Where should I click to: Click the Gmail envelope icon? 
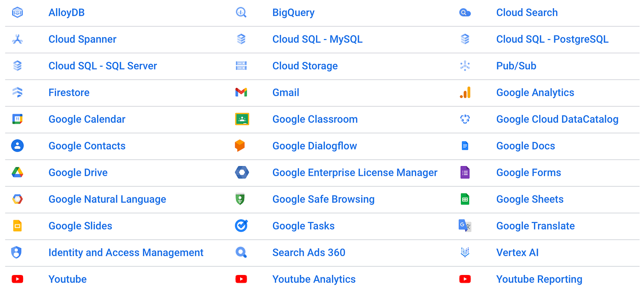241,92
